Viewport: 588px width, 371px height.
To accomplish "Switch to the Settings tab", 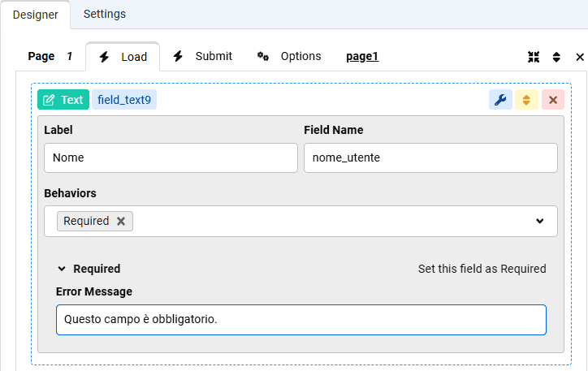I will click(x=104, y=14).
